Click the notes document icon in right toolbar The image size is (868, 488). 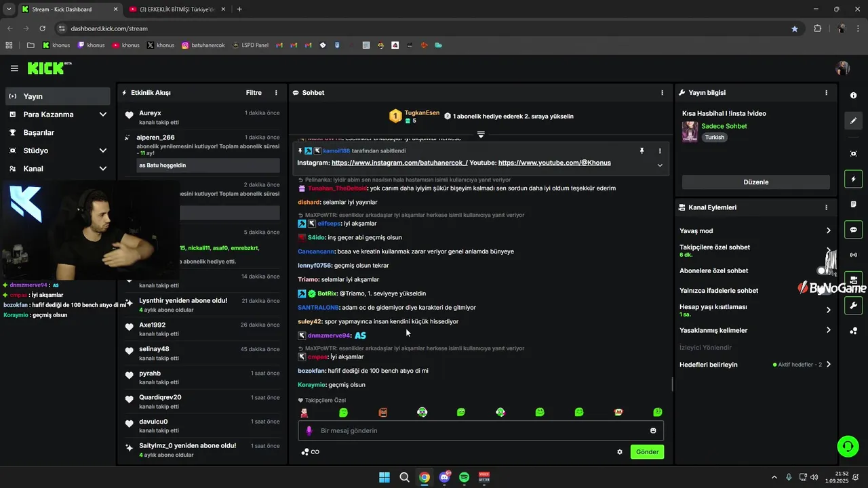pos(854,204)
